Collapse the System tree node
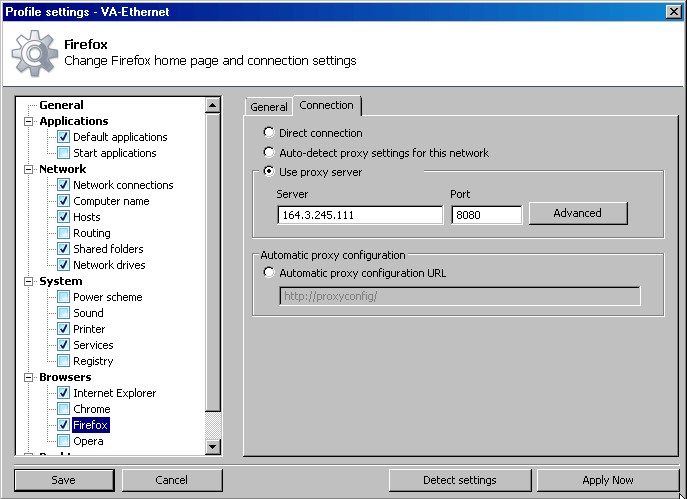 pos(28,281)
